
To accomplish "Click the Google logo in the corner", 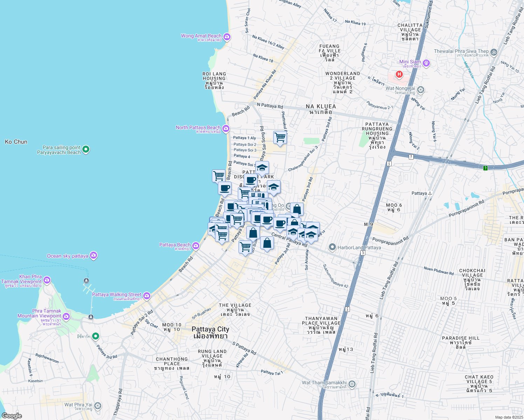I will 12,415.
